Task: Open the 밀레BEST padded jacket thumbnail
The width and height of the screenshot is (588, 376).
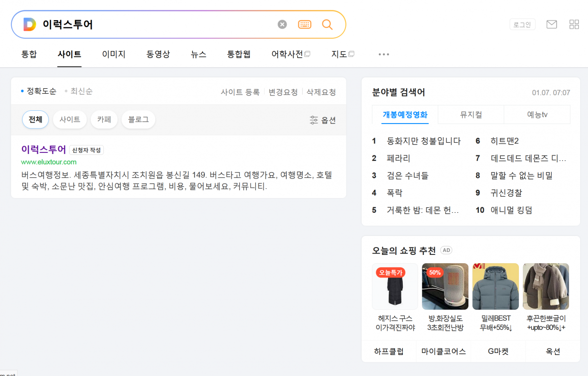Action: click(495, 286)
